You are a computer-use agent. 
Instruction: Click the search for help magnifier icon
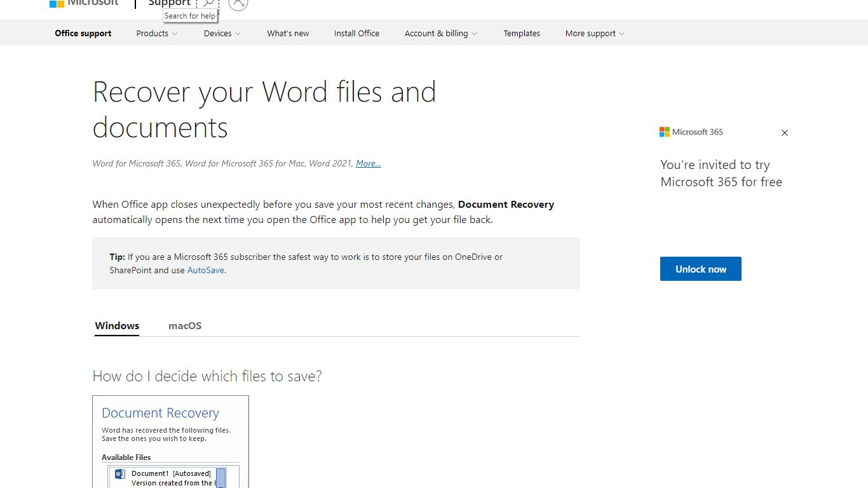point(208,3)
